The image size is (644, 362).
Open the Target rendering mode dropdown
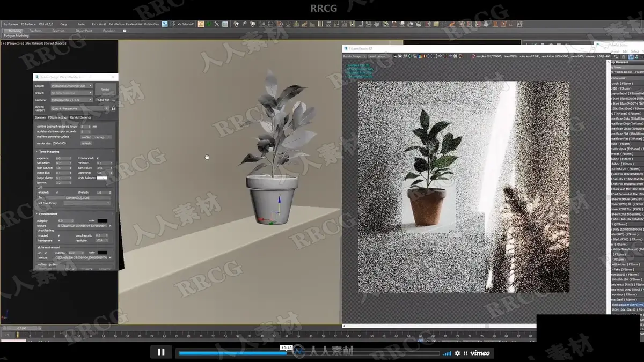[72, 86]
